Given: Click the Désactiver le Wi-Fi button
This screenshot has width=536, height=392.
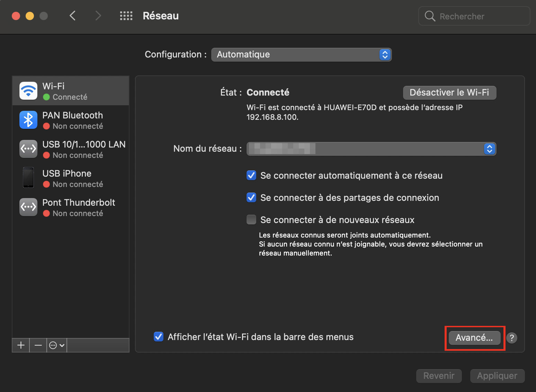Looking at the screenshot, I should point(449,92).
